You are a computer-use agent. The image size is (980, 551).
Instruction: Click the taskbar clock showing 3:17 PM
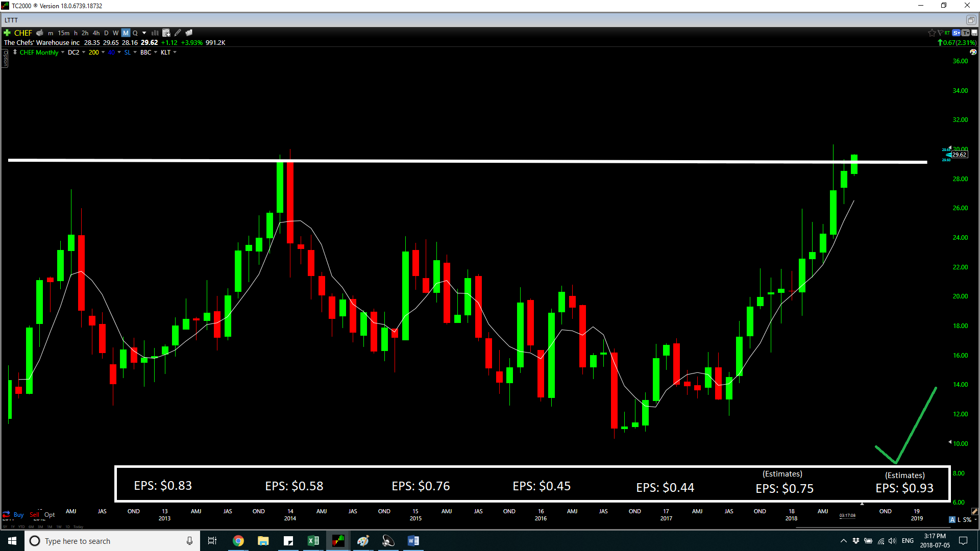click(x=935, y=541)
